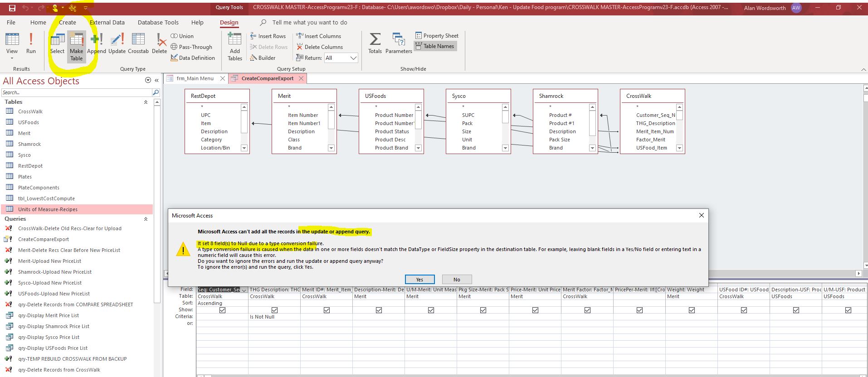This screenshot has width=868, height=377.
Task: Choose the Append query type icon
Action: (96, 43)
